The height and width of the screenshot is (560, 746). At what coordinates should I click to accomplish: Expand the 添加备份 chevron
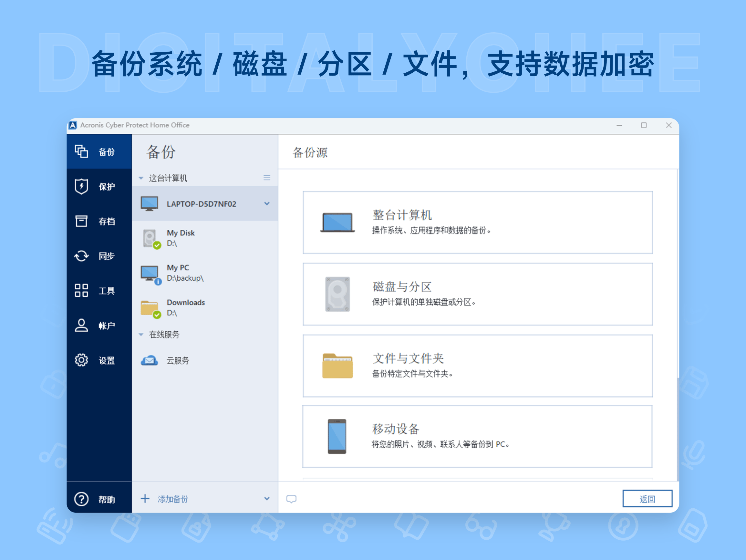tap(267, 499)
